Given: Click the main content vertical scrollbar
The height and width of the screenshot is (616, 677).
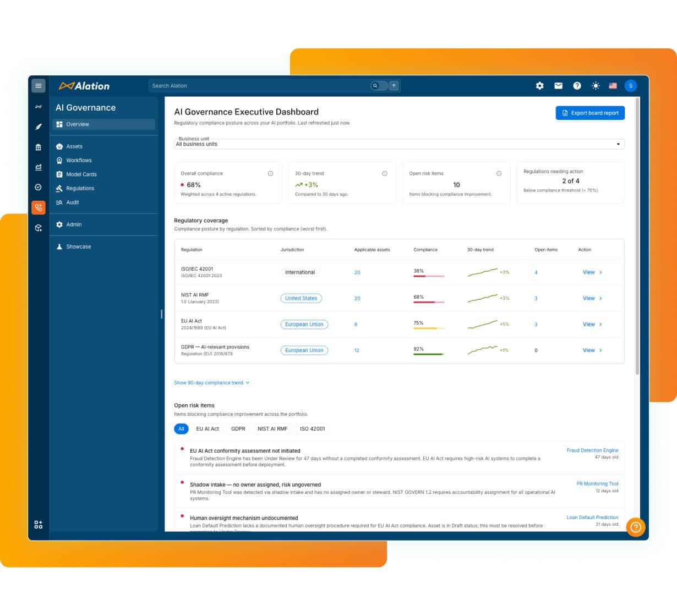Looking at the screenshot, I should 637,237.
